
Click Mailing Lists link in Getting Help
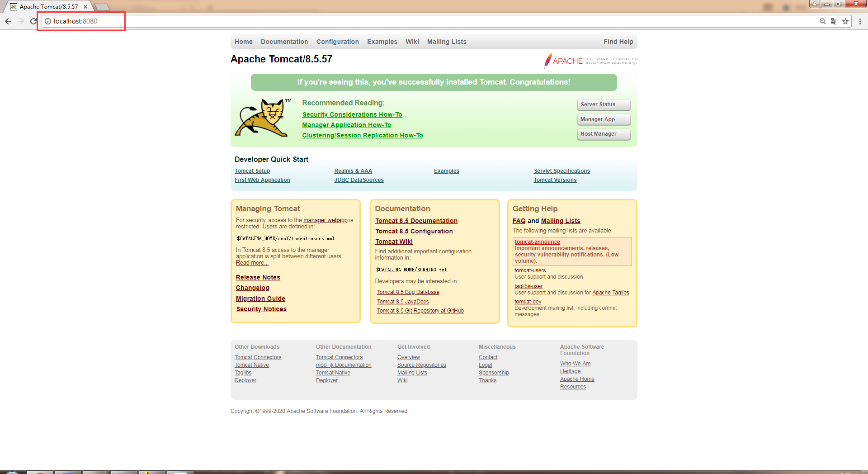[561, 221]
